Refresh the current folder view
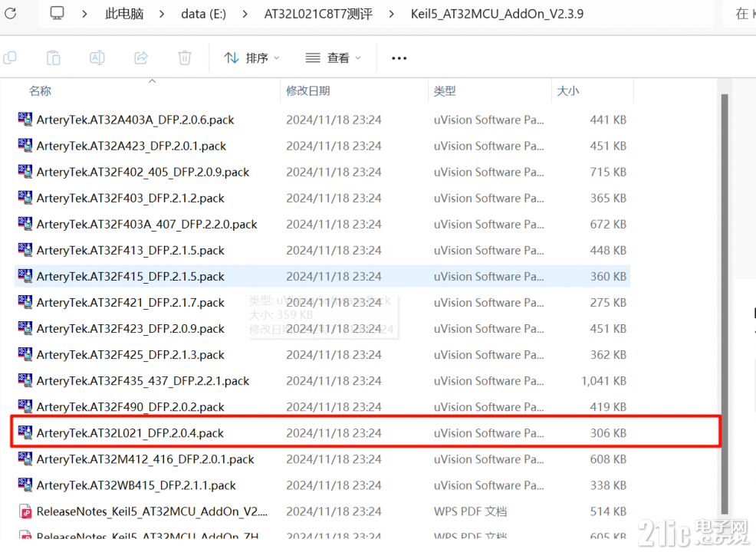Image resolution: width=756 pixels, height=552 pixels. coord(10,13)
